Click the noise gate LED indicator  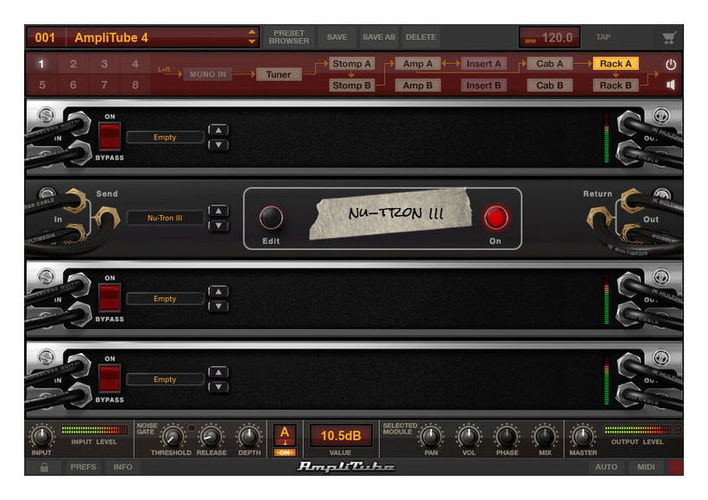point(191,427)
